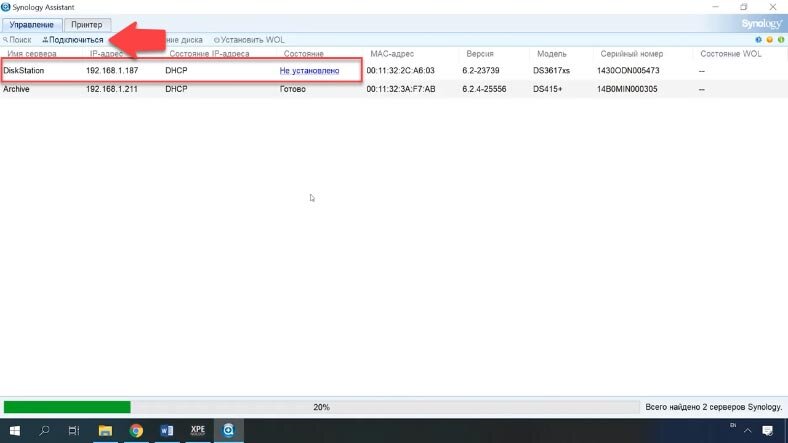This screenshot has height=443, width=788.
Task: Open the Windows Start menu
Action: [15, 430]
